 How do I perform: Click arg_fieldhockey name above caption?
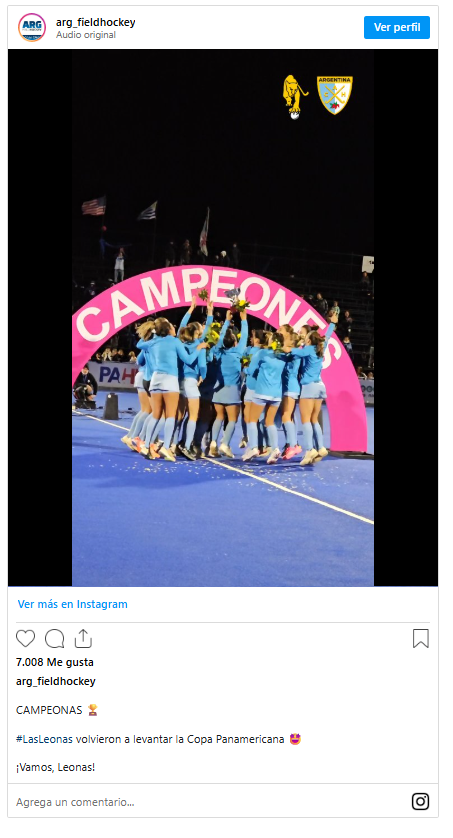(56, 681)
